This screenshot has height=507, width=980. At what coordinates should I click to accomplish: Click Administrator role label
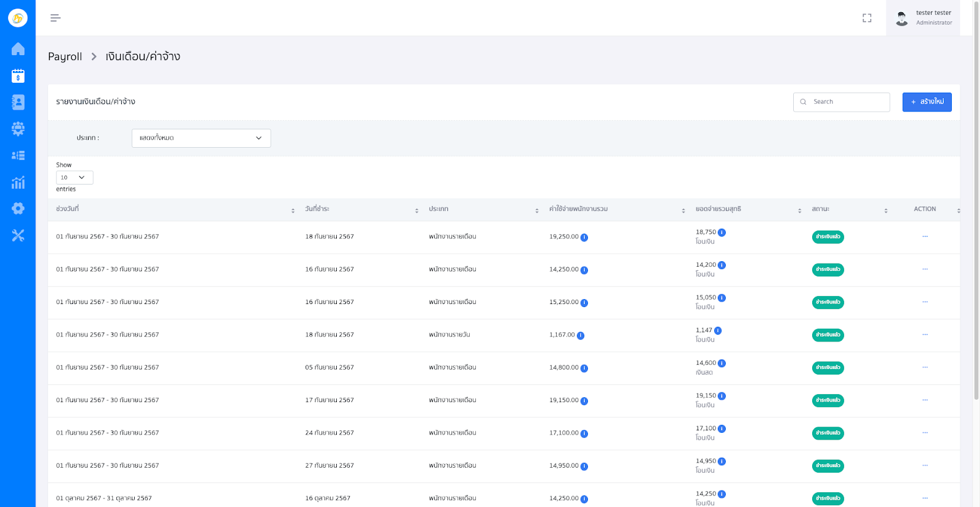tap(934, 23)
